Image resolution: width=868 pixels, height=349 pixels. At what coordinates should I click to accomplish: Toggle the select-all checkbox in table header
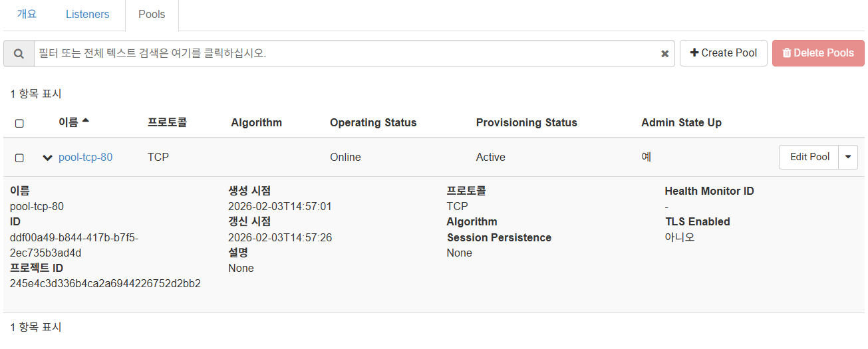pos(19,123)
